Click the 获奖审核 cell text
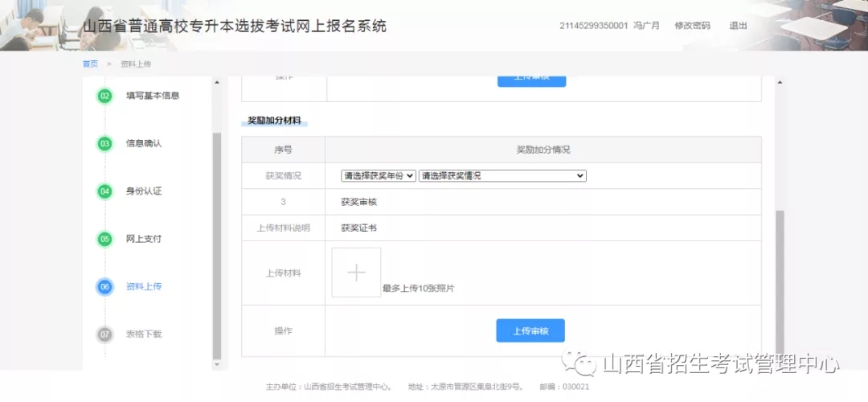The image size is (868, 402). click(359, 202)
